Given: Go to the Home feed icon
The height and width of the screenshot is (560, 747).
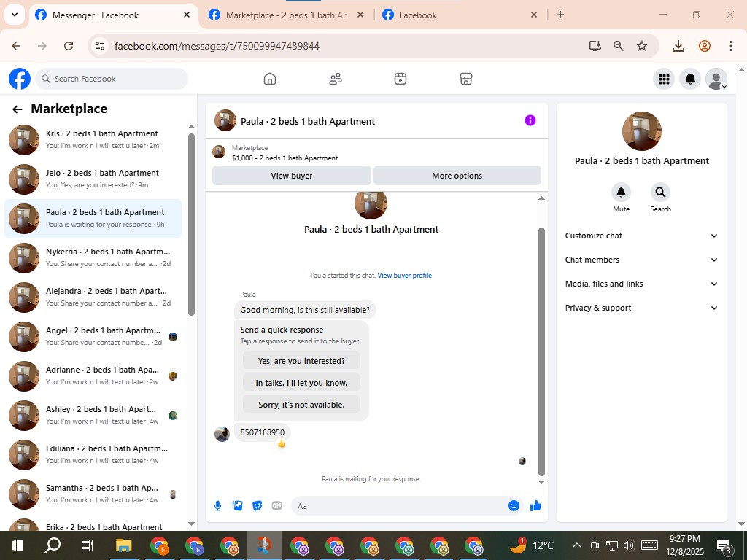Looking at the screenshot, I should [x=270, y=79].
